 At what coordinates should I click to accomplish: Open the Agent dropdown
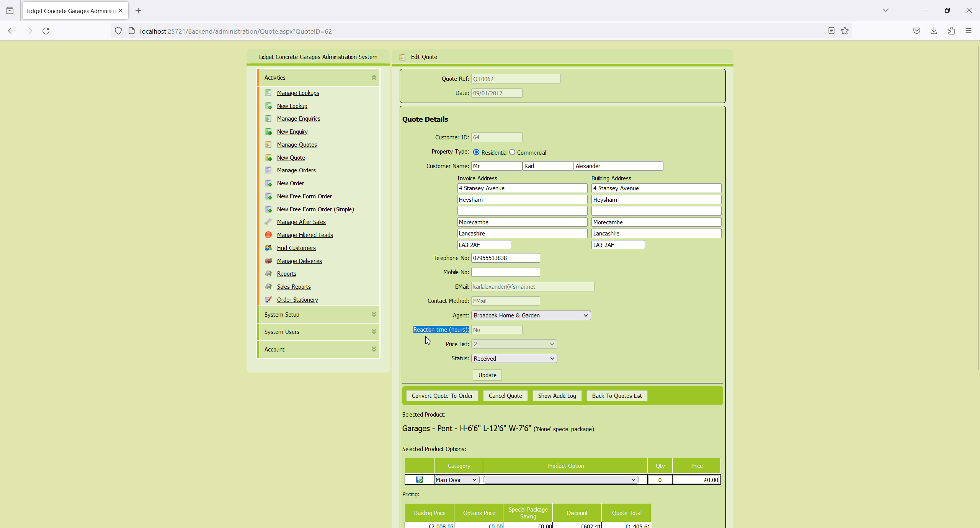coord(531,315)
